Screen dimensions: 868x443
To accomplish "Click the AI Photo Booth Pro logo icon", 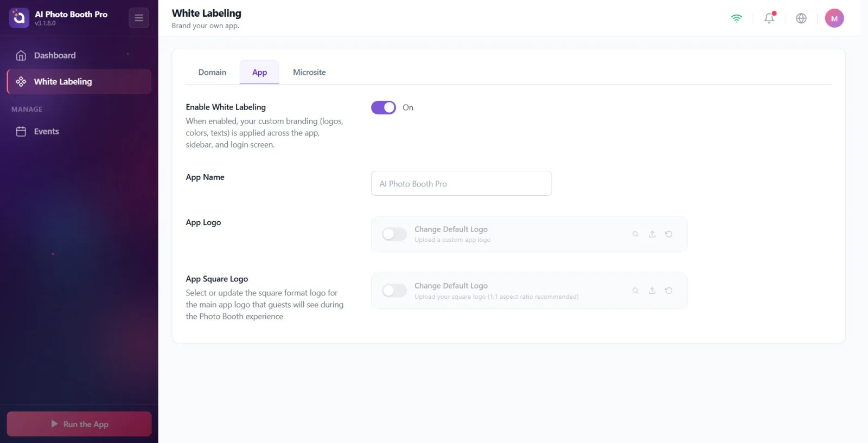I will [19, 18].
